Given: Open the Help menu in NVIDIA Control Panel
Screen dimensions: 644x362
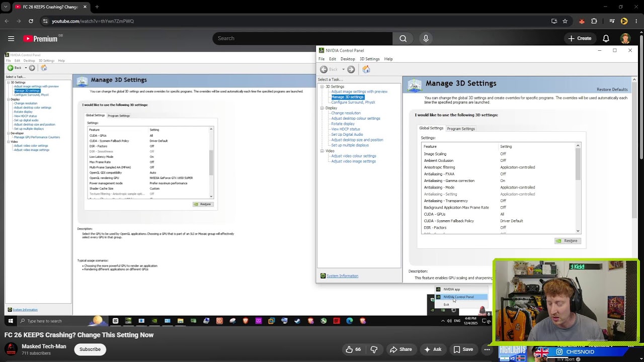Looking at the screenshot, I should tap(388, 59).
